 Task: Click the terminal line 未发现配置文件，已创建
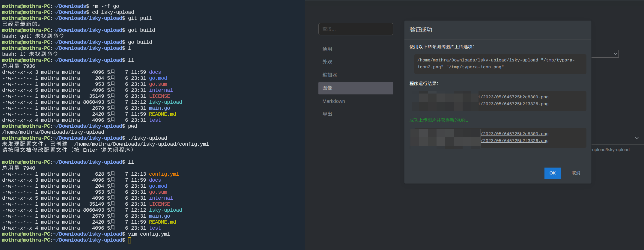pyautogui.click(x=106, y=144)
